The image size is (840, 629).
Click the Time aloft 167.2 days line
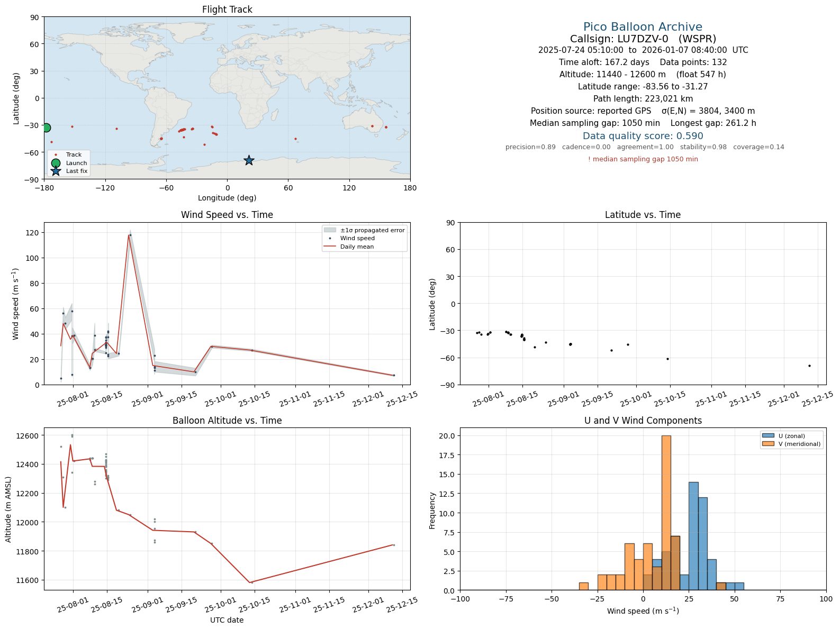643,62
